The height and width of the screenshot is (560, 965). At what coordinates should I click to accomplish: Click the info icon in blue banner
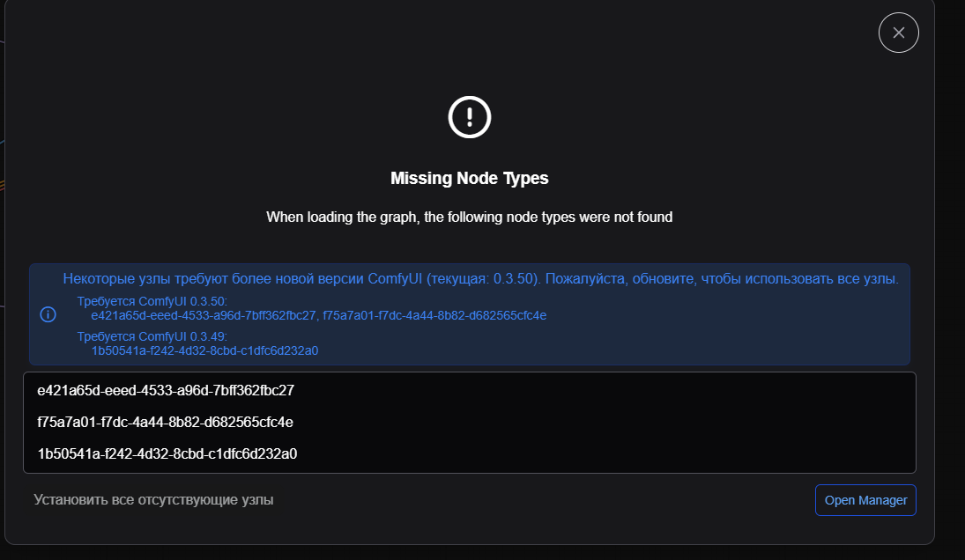(48, 314)
